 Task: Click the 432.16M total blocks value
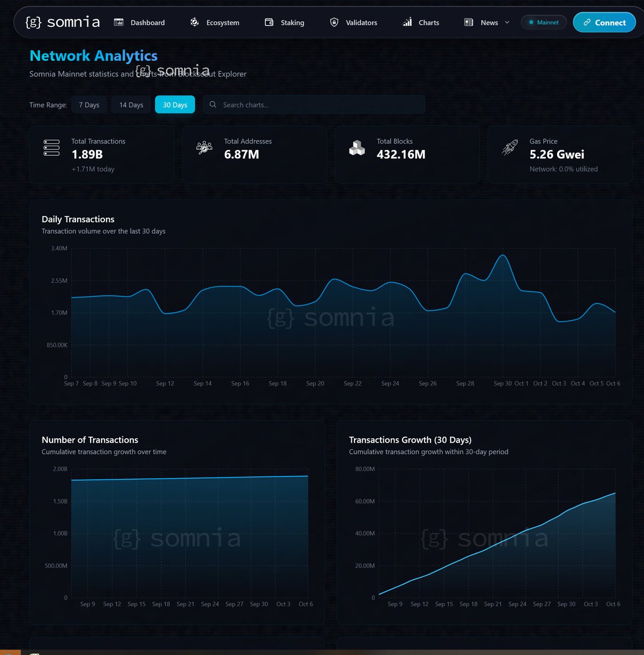(401, 154)
